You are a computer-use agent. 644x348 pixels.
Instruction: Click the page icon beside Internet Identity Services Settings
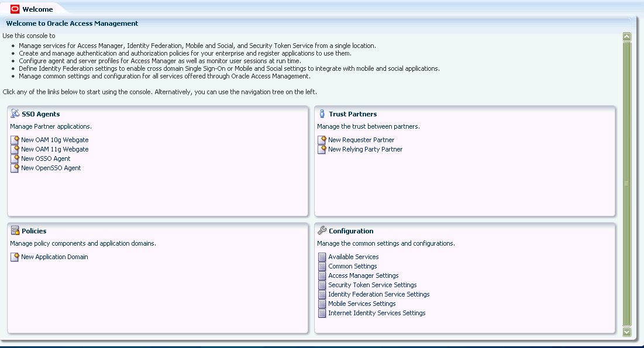coord(322,313)
